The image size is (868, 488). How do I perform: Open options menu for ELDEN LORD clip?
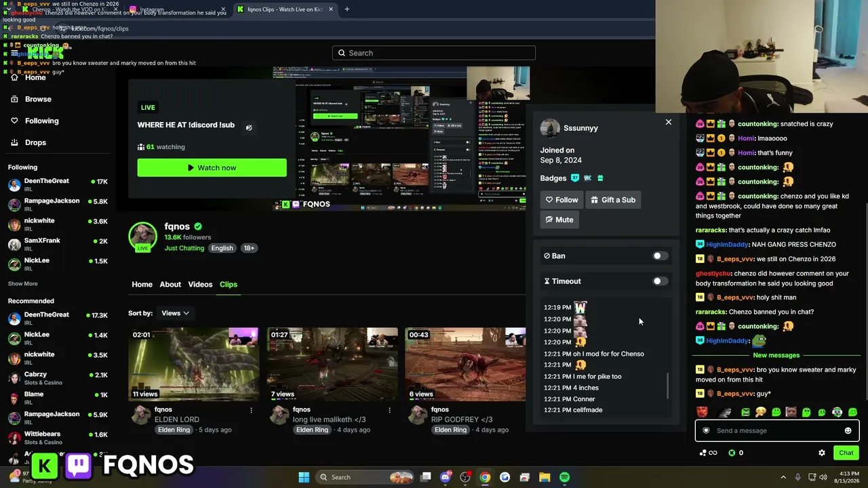tap(251, 410)
